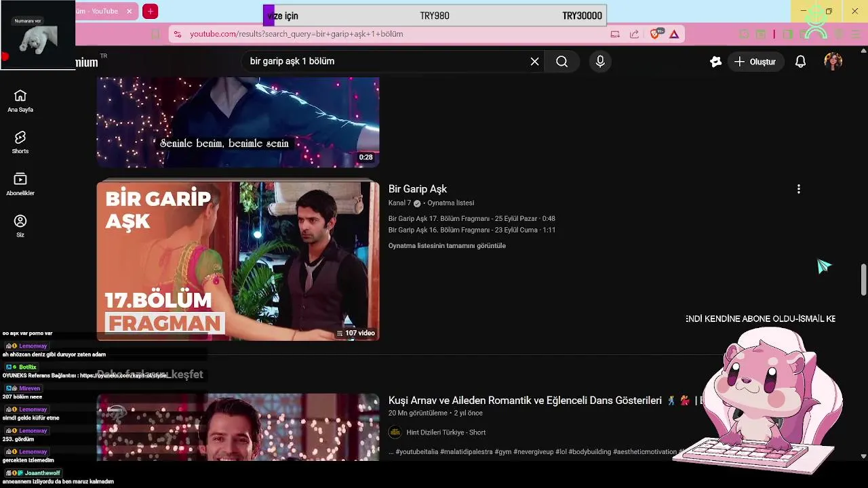Click the Joaanthewolf chat username
Image resolution: width=868 pixels, height=488 pixels.
pos(43,473)
